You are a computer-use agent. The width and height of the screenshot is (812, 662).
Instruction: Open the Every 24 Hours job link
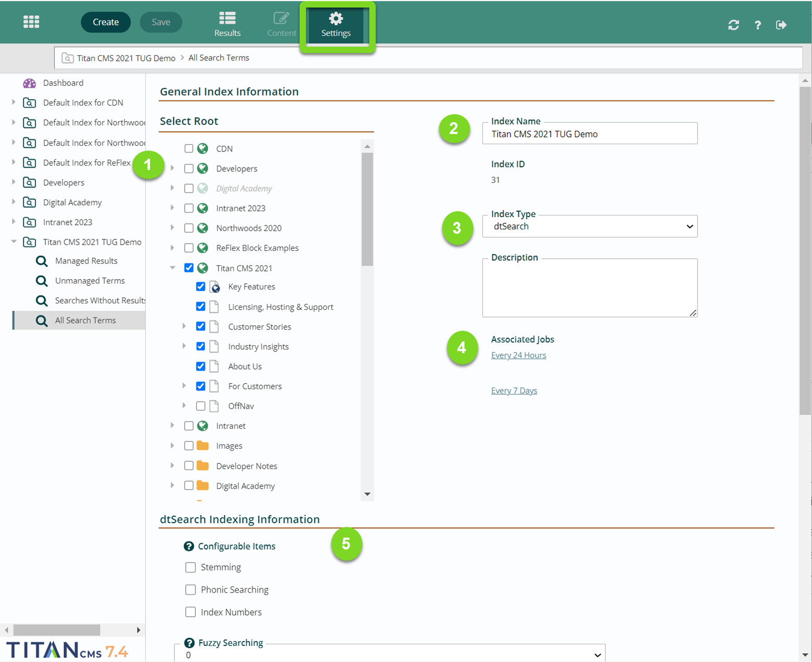click(518, 355)
